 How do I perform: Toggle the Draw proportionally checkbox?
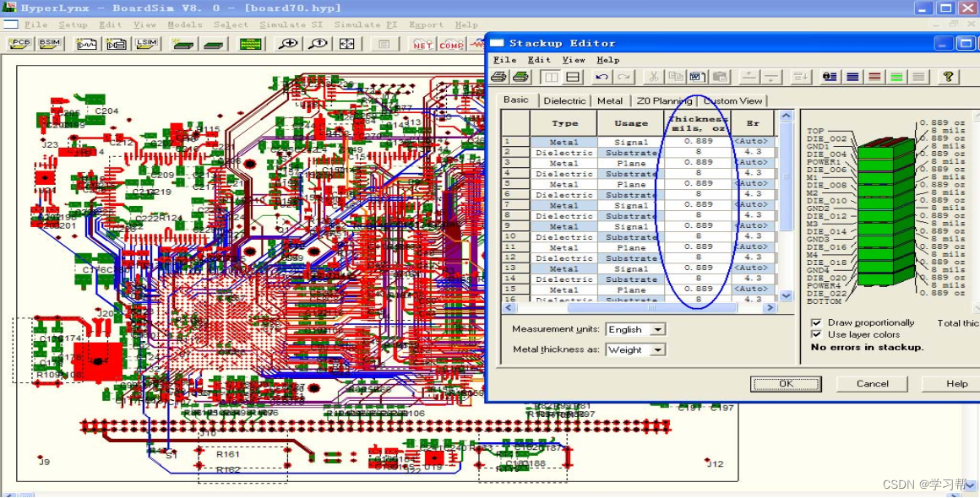click(816, 322)
